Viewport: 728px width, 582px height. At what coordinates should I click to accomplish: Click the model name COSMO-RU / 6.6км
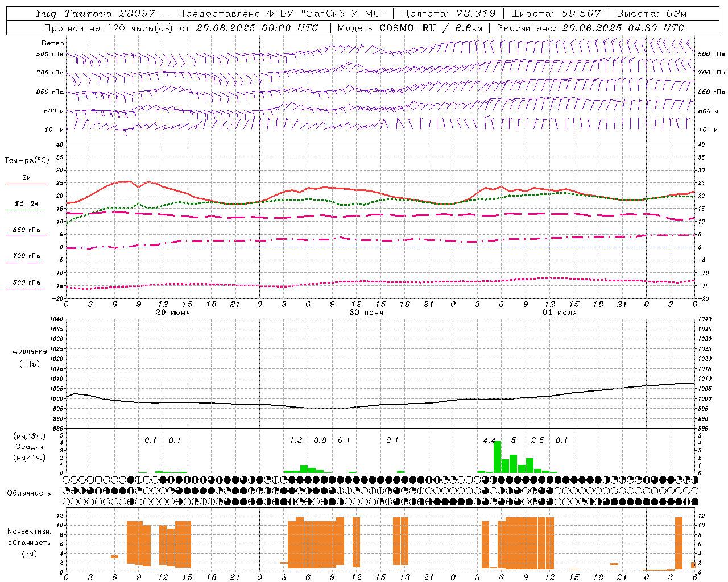[430, 28]
